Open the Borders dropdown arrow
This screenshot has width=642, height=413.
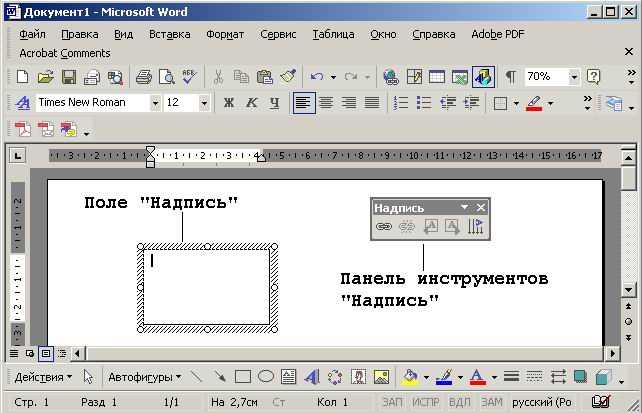pyautogui.click(x=516, y=103)
